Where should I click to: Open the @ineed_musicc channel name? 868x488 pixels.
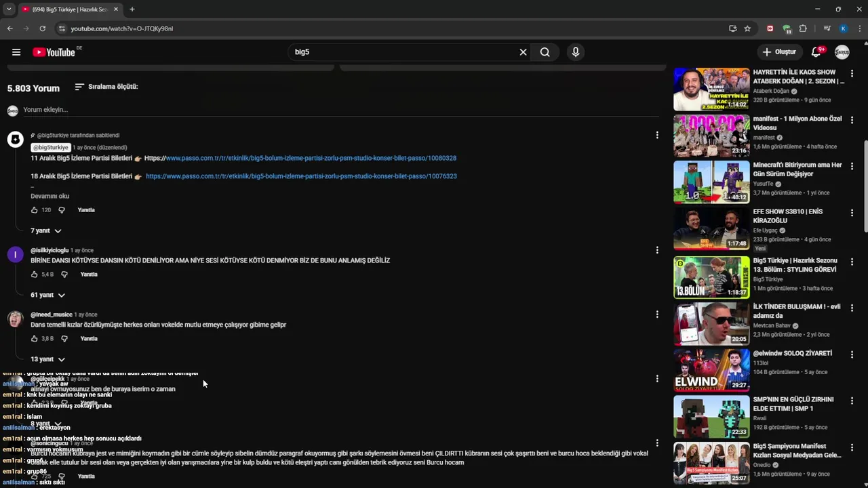pos(52,315)
